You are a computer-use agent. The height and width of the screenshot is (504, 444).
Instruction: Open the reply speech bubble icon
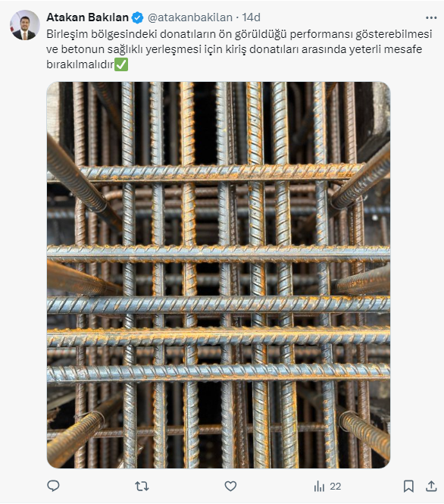coord(53,486)
